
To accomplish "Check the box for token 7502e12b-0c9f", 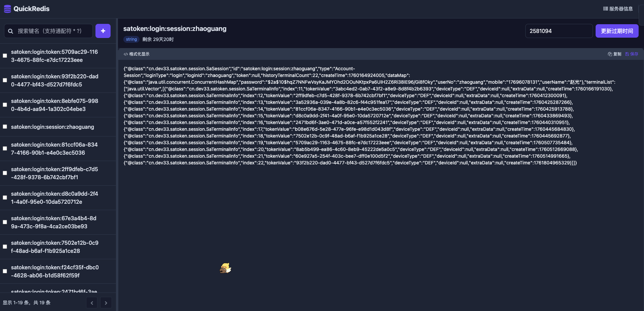I will click(5, 247).
